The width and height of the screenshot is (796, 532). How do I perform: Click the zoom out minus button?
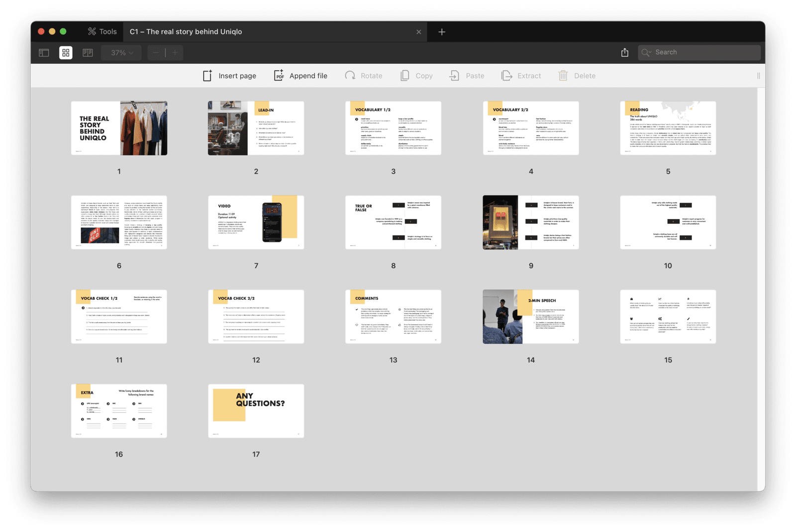click(x=157, y=52)
